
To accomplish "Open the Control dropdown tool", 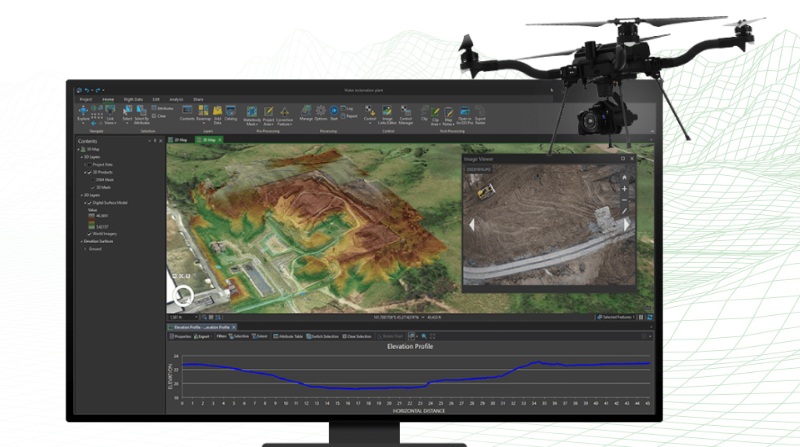I will click(370, 115).
